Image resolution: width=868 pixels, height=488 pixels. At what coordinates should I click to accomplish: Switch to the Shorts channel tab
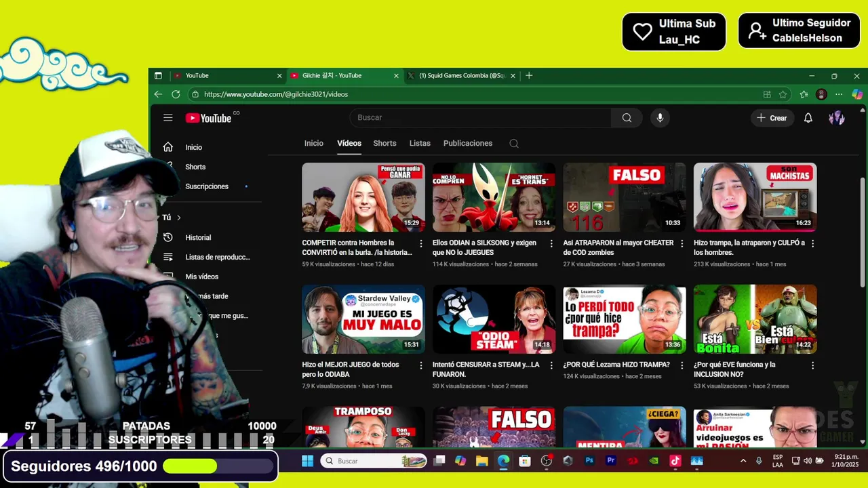[384, 143]
